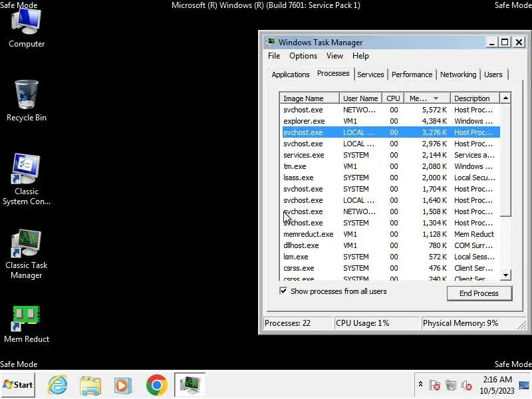The image size is (532, 399).
Task: Open the Help menu
Action: tap(360, 56)
